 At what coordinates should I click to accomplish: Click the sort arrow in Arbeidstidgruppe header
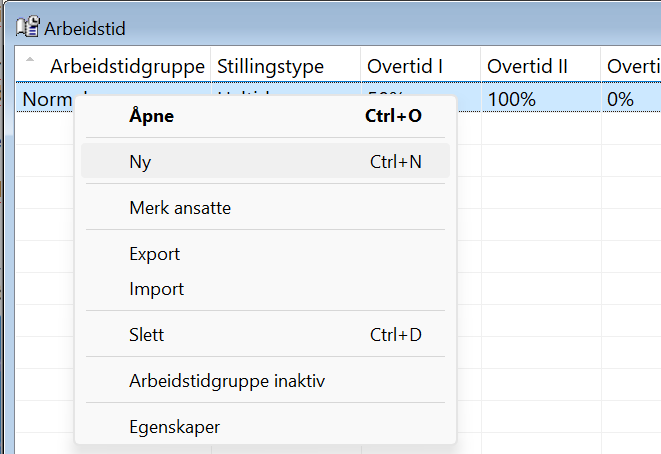tap(30, 59)
